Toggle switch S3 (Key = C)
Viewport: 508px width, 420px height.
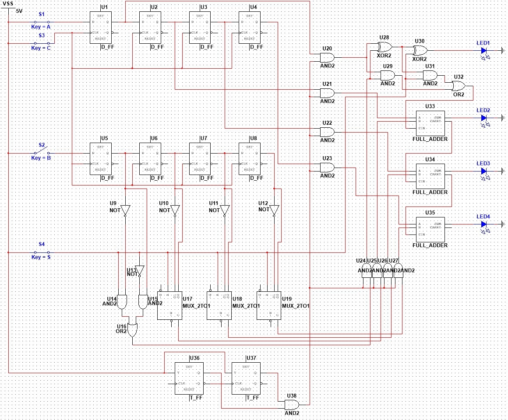[x=42, y=43]
